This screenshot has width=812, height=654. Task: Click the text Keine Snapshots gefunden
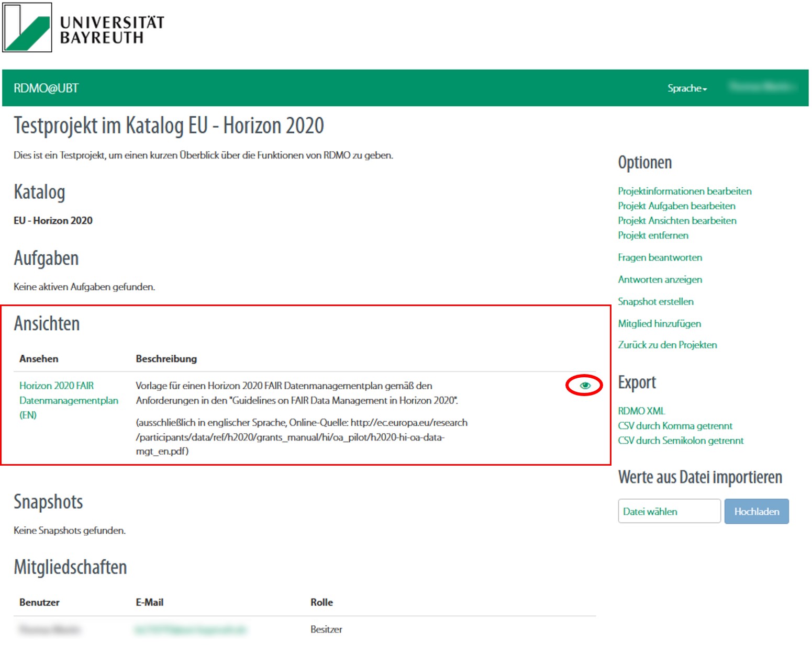[x=70, y=530]
